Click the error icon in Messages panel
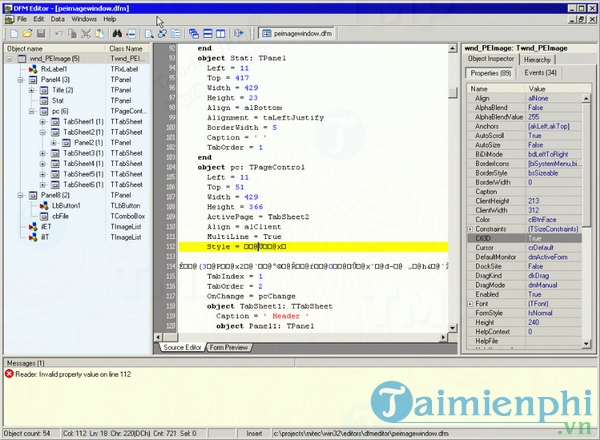 9,374
